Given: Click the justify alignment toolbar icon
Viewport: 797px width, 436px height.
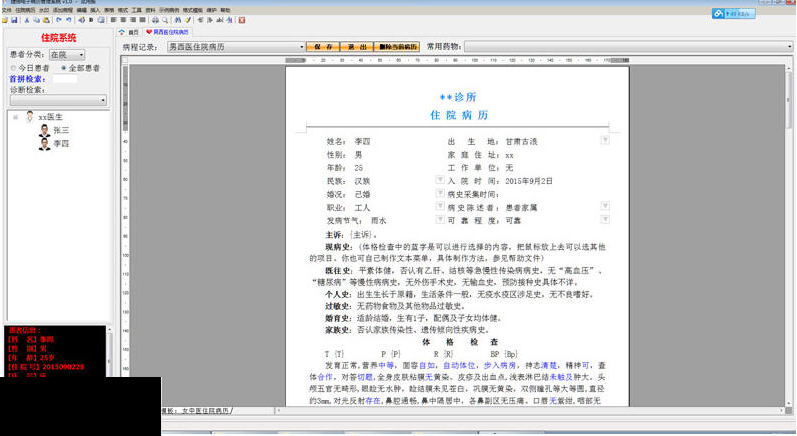Looking at the screenshot, I should (x=143, y=20).
